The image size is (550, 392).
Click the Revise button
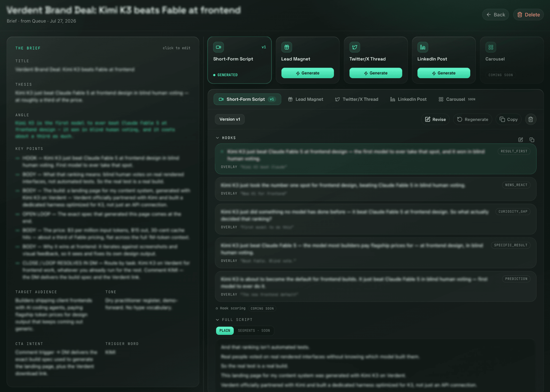coord(435,119)
